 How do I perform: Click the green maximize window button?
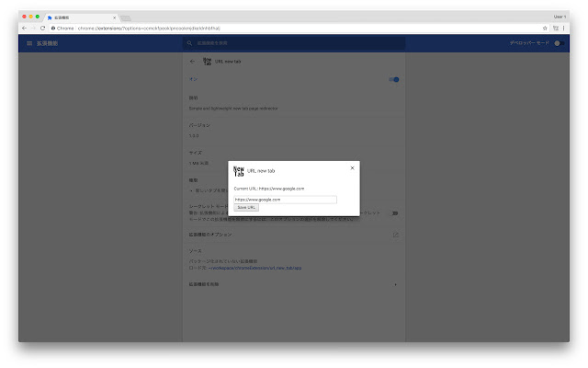(x=38, y=17)
